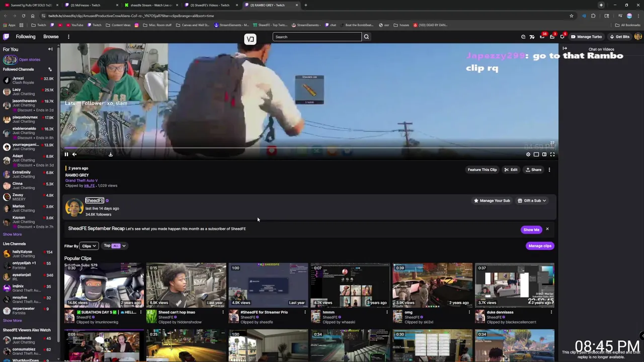Dismiss the September Recap banner

click(x=547, y=229)
